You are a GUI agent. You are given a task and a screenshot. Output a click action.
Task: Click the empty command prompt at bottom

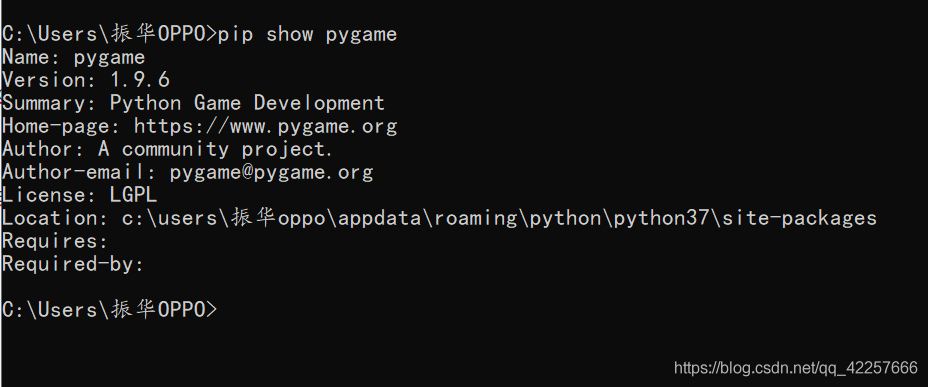coord(109,309)
